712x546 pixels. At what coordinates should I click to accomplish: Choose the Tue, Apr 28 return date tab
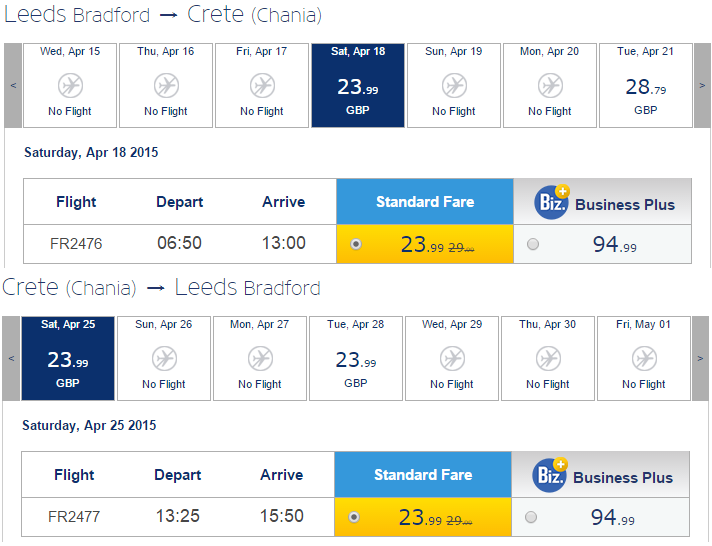(x=356, y=358)
